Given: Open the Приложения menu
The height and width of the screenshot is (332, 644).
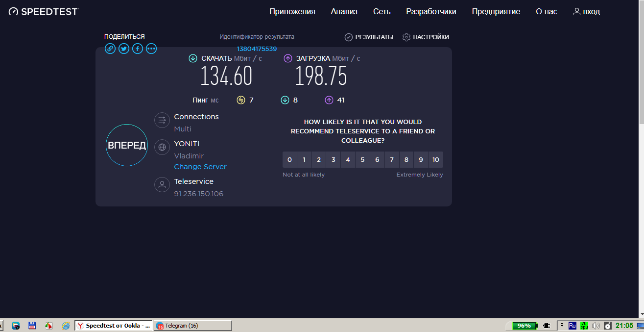Looking at the screenshot, I should 292,11.
